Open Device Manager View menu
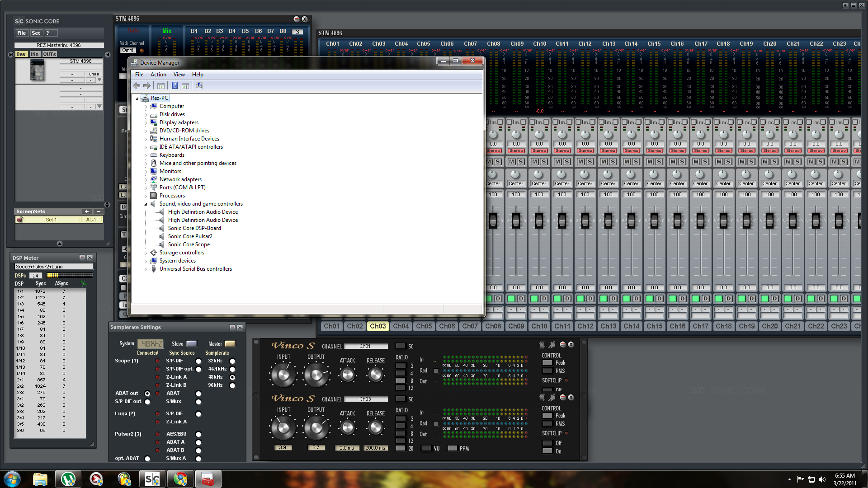Viewport: 868px width, 488px height. (179, 75)
